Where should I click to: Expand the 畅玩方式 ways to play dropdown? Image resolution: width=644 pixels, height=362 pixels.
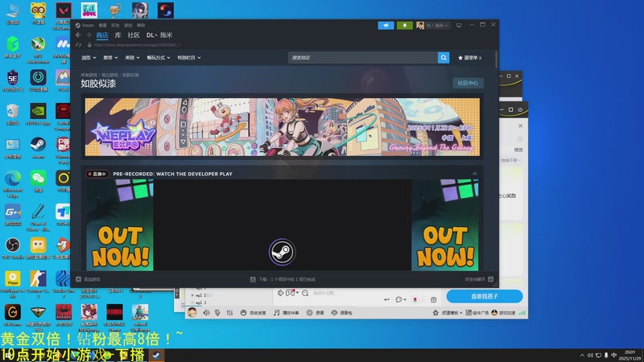tap(159, 58)
